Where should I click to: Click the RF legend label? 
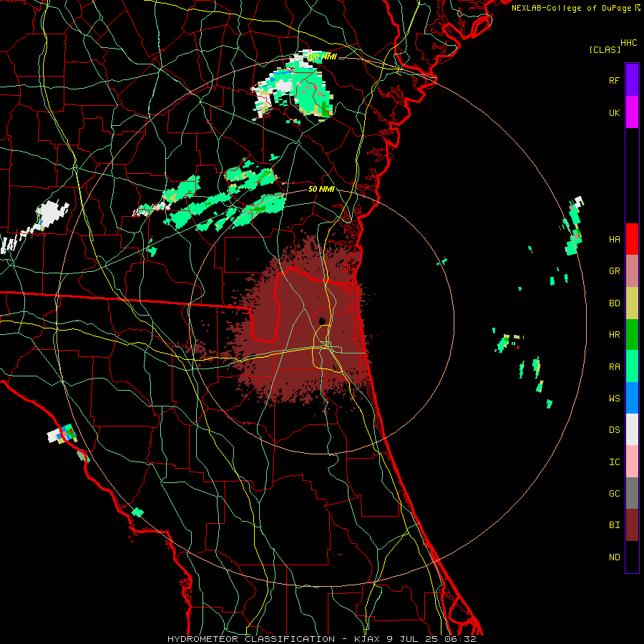614,80
